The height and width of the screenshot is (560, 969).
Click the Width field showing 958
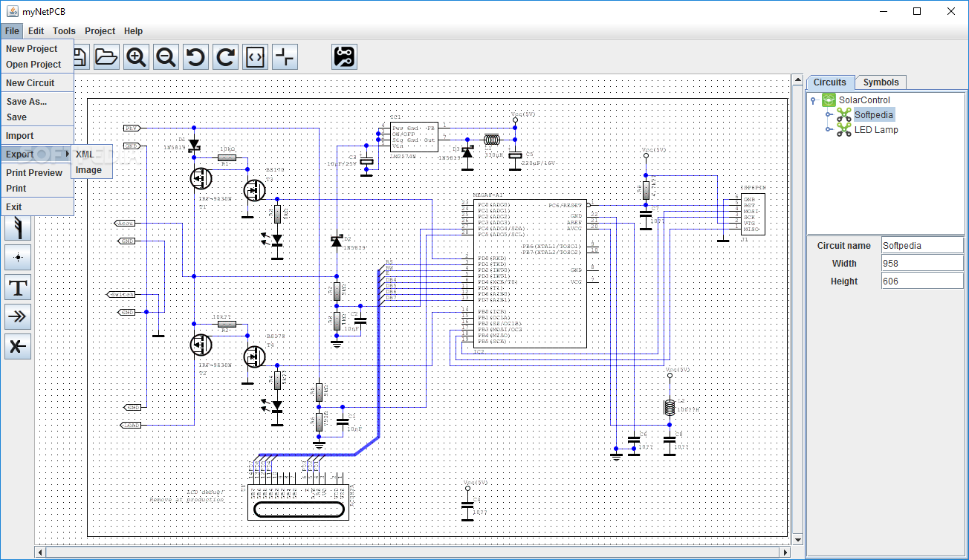(921, 263)
